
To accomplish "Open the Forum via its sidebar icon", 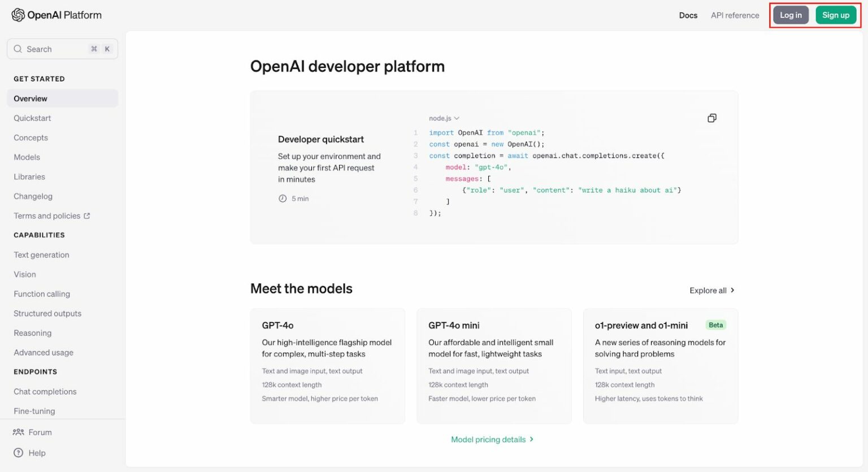I will [x=18, y=432].
